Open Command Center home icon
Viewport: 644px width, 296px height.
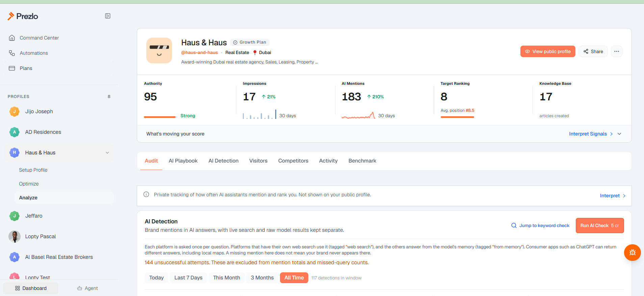(x=12, y=38)
